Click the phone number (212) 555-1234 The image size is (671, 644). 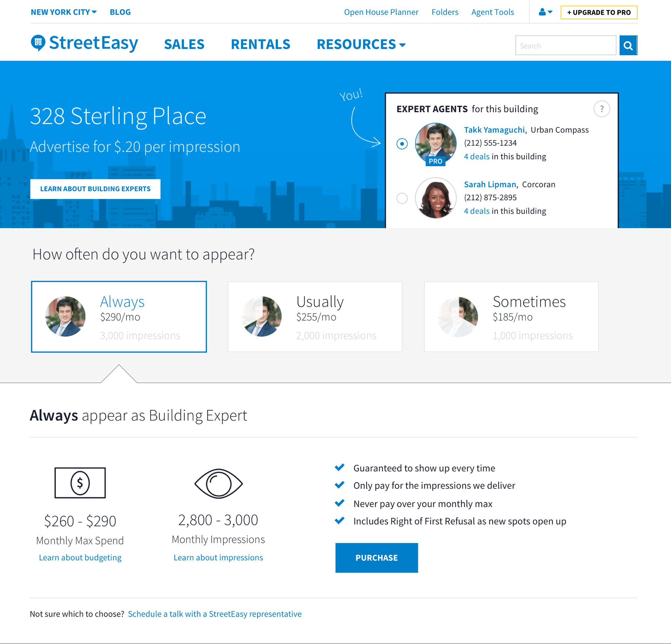(490, 143)
